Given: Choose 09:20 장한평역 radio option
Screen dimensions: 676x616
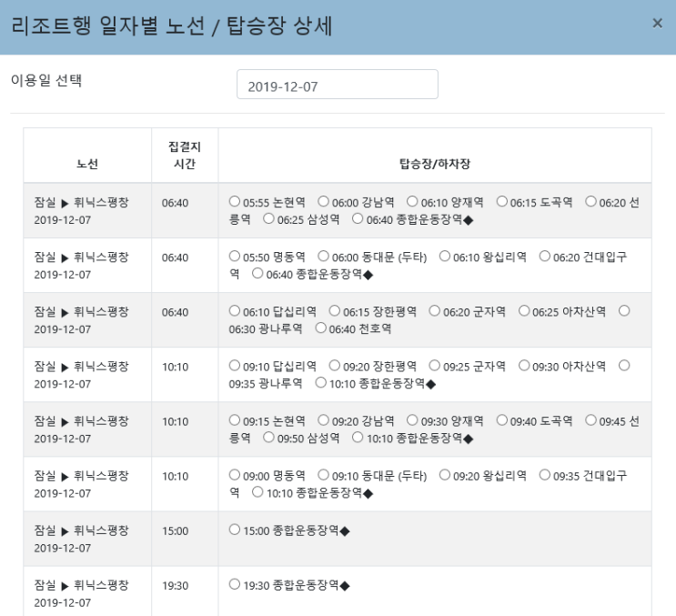Looking at the screenshot, I should tap(335, 366).
